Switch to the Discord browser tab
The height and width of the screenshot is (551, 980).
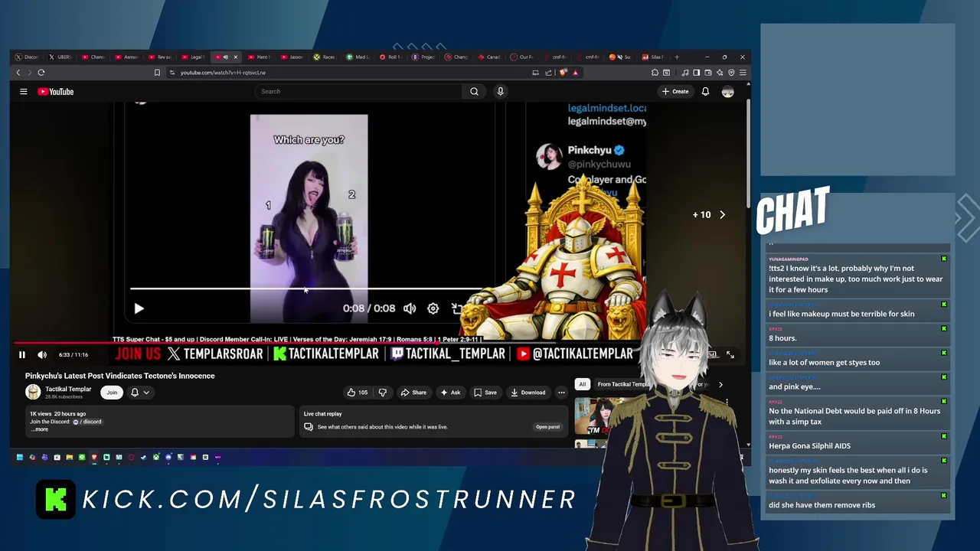[x=28, y=57]
